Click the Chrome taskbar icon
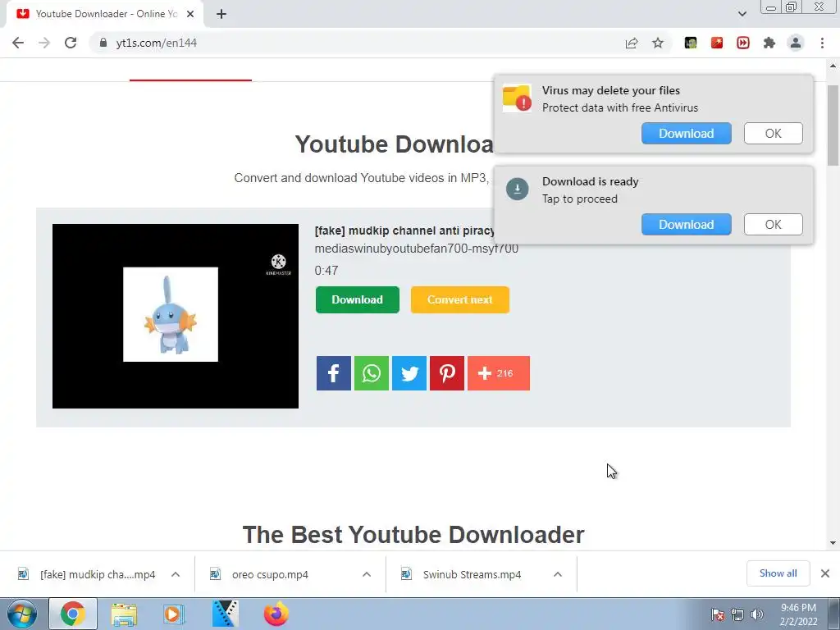 coord(73,614)
